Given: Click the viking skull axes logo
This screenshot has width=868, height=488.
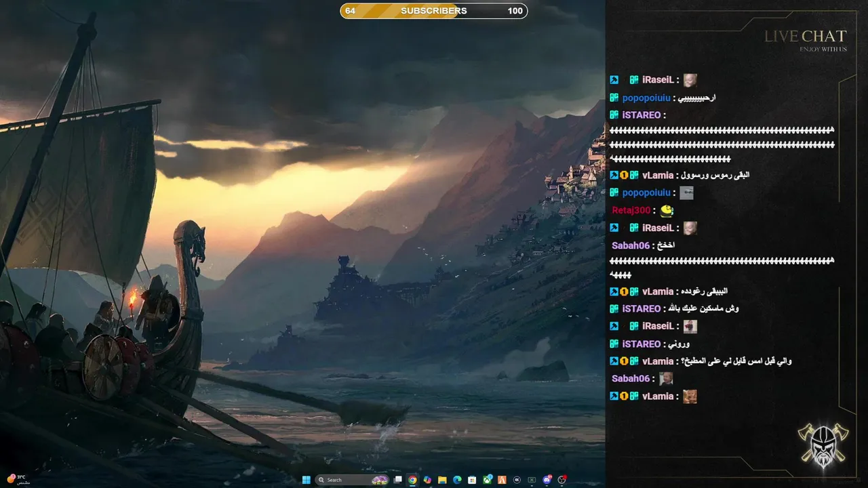Looking at the screenshot, I should (x=823, y=445).
